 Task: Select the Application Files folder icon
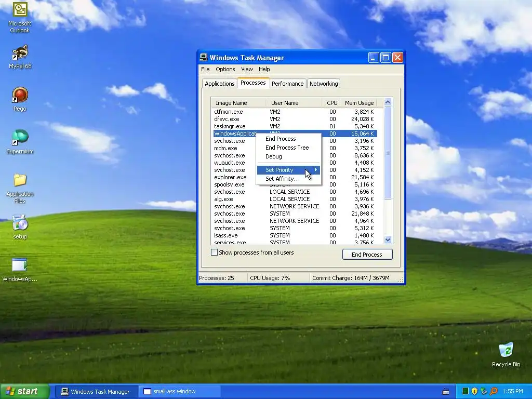coord(20,188)
